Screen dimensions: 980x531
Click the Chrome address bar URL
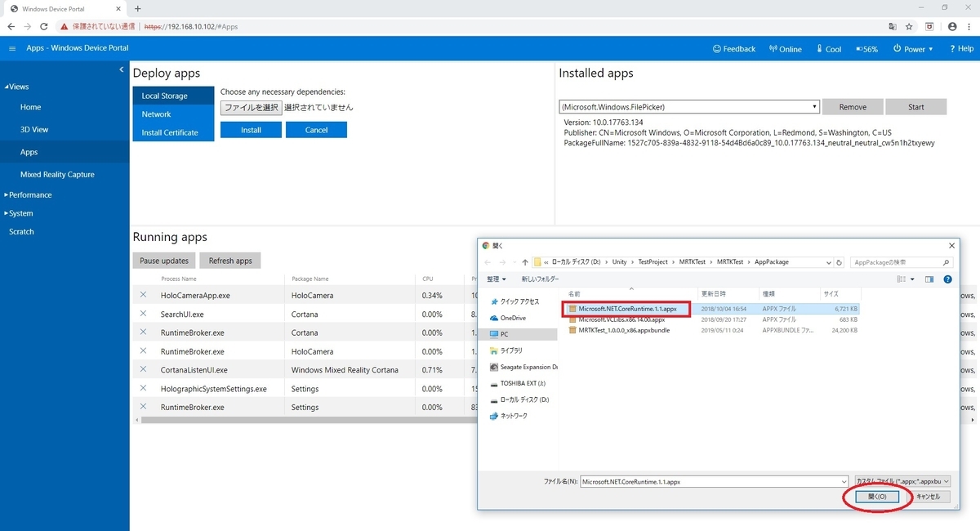pyautogui.click(x=191, y=26)
